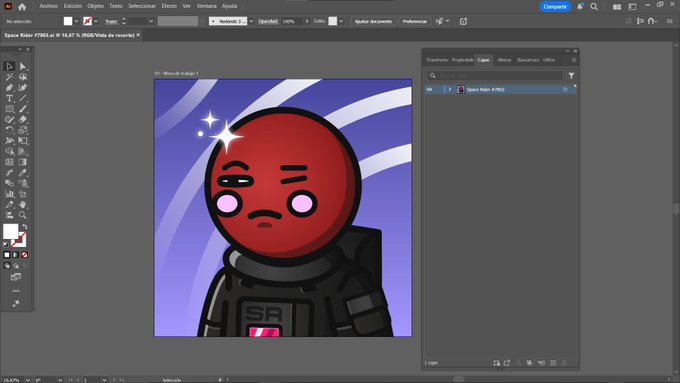Set Color fill mode button
680x383 pixels.
point(7,255)
